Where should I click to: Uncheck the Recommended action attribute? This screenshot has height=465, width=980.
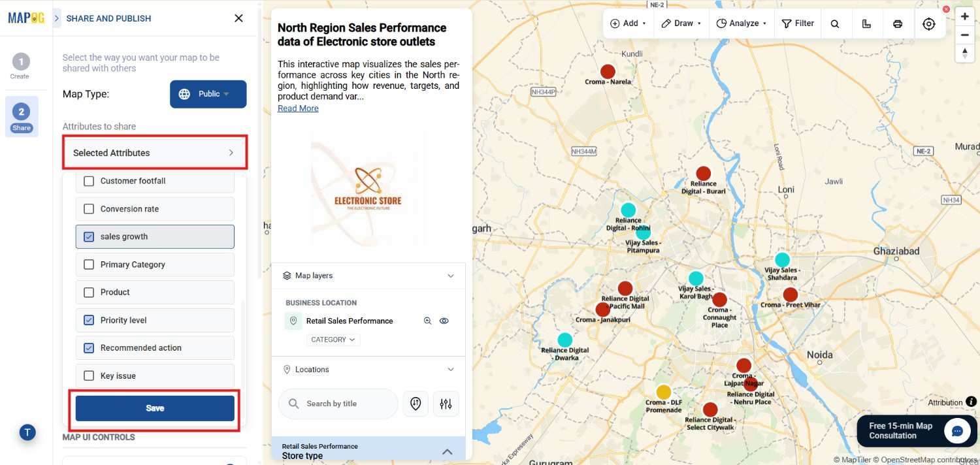pos(90,348)
